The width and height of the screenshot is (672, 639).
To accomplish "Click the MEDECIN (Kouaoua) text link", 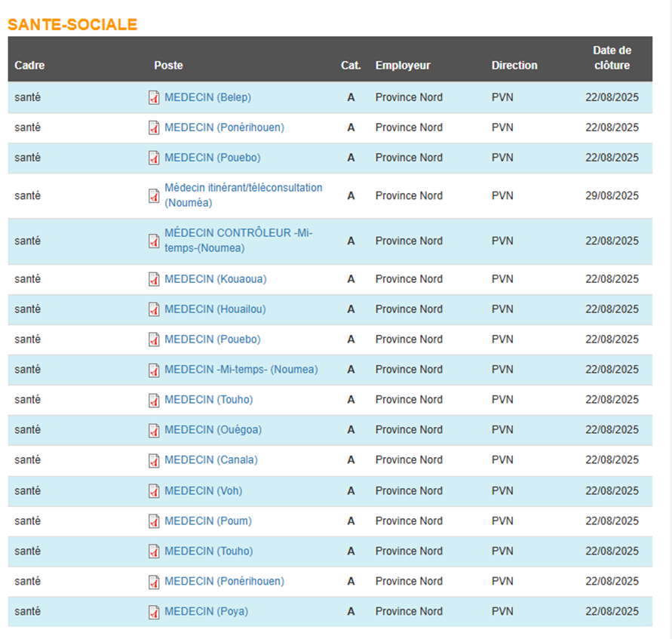I will pos(215,279).
